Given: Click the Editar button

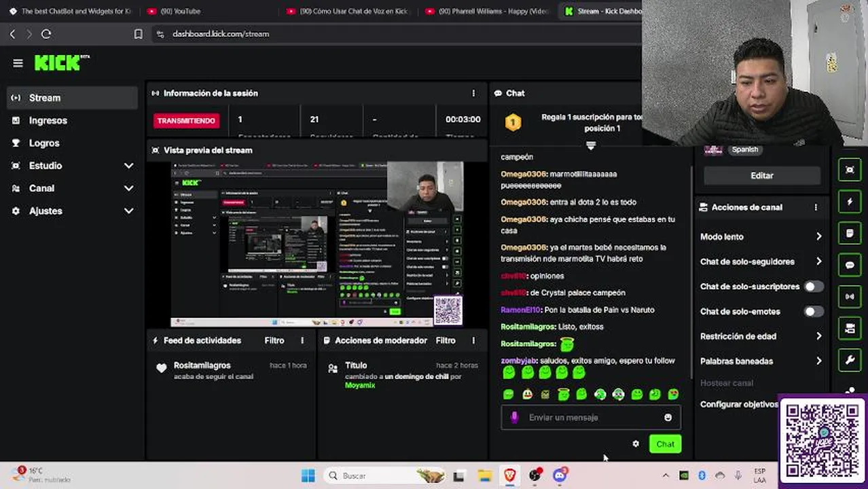Looking at the screenshot, I should tap(761, 175).
